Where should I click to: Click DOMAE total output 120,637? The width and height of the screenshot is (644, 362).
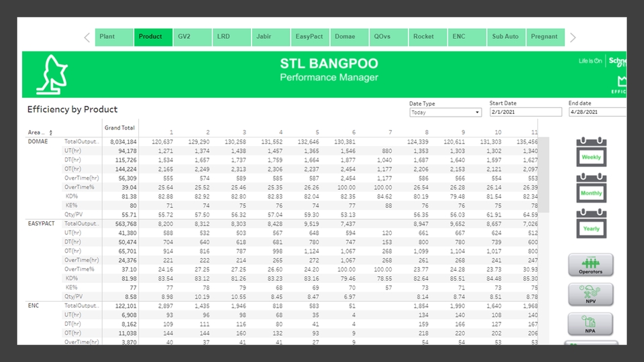click(x=162, y=142)
